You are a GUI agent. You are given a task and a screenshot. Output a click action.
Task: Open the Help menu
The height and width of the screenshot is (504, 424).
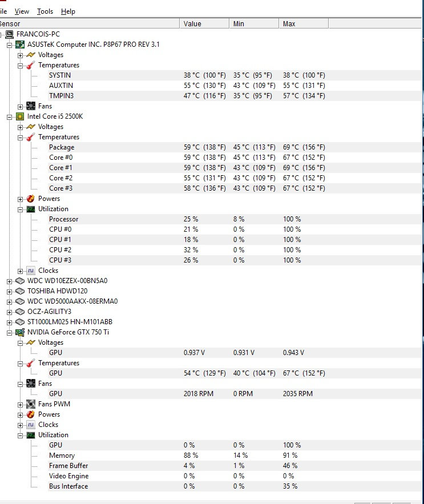pyautogui.click(x=68, y=11)
